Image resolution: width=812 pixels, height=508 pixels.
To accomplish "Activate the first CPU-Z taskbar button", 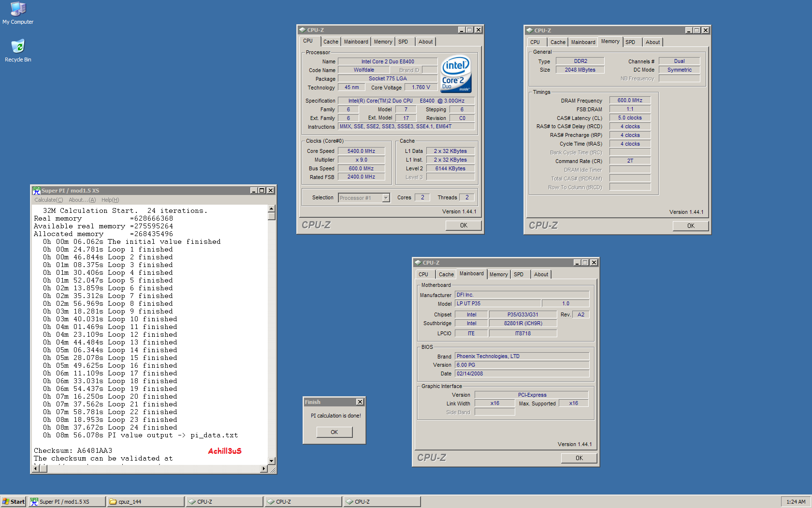I will pos(224,502).
